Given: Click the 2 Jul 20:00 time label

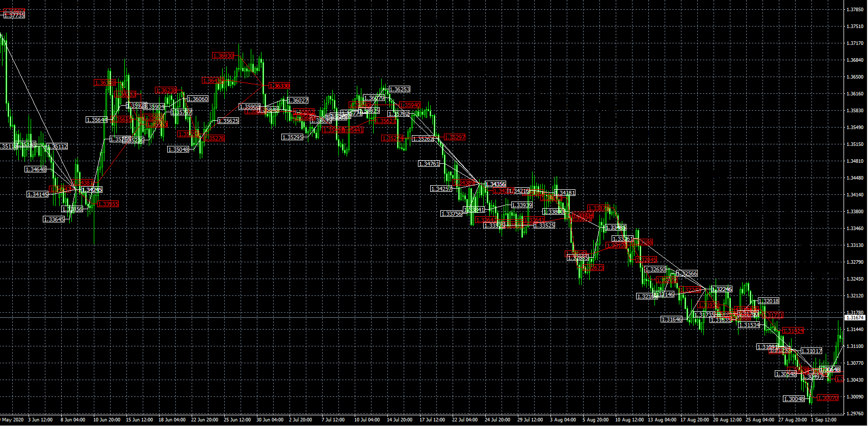Looking at the screenshot, I should tap(300, 420).
